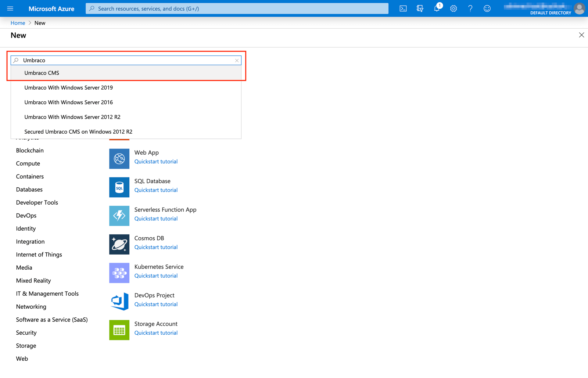The width and height of the screenshot is (588, 378).
Task: Open the notifications bell
Action: pyautogui.click(x=437, y=8)
